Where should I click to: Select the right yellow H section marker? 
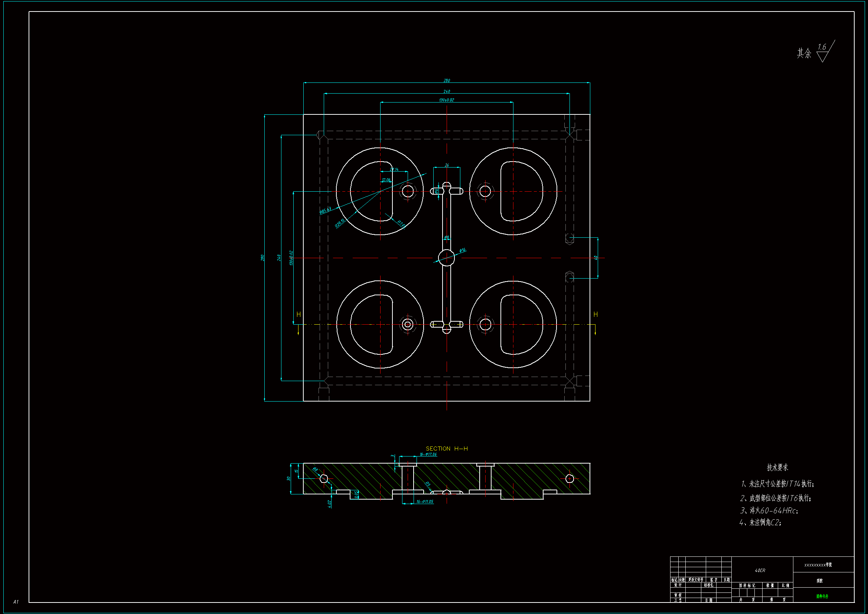click(595, 314)
